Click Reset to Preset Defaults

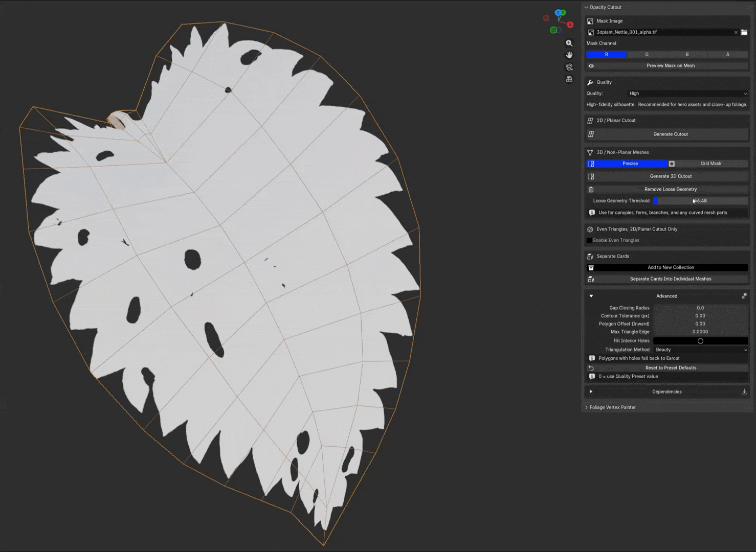pyautogui.click(x=670, y=368)
